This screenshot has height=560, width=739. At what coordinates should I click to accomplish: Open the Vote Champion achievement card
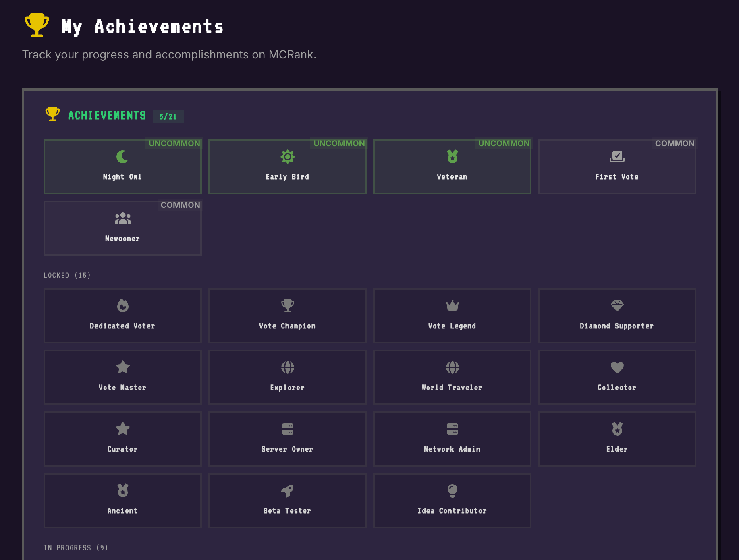pyautogui.click(x=287, y=315)
